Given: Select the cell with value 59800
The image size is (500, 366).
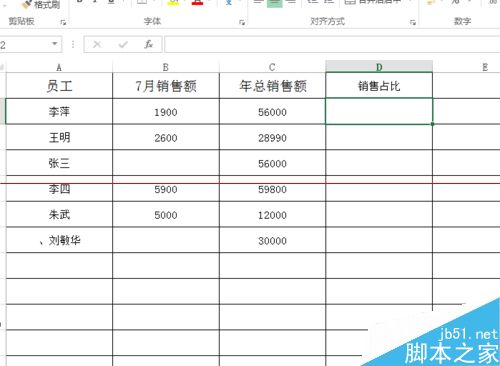Looking at the screenshot, I should tap(272, 189).
